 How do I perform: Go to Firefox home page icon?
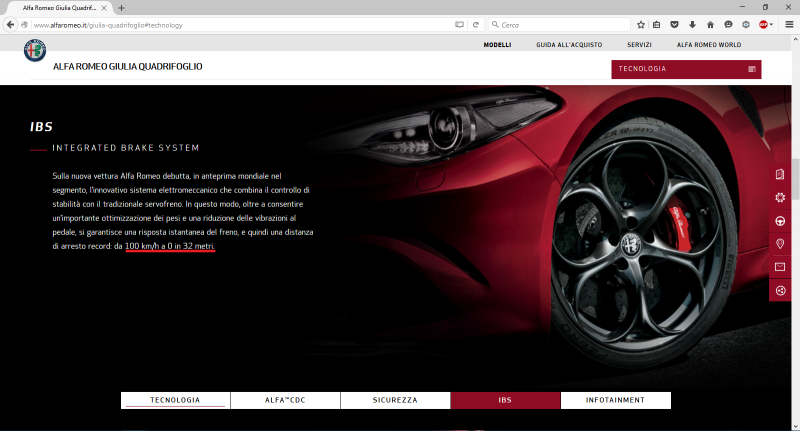click(709, 24)
